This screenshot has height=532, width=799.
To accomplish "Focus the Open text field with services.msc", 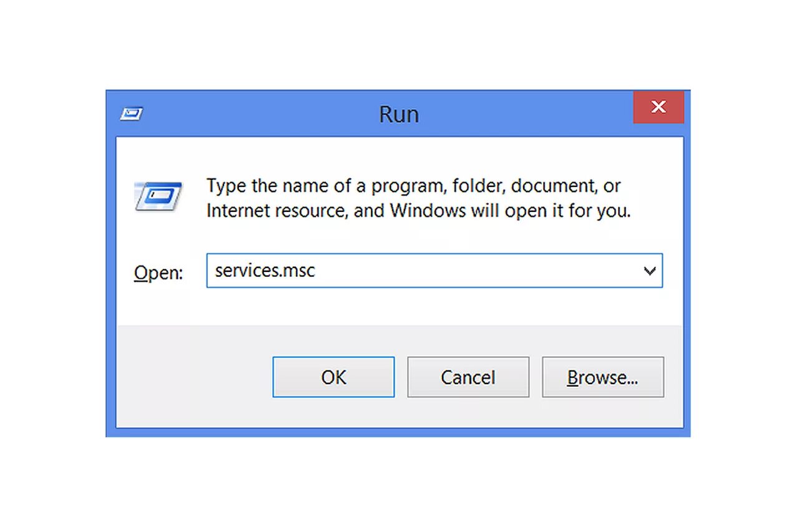I will (434, 271).
